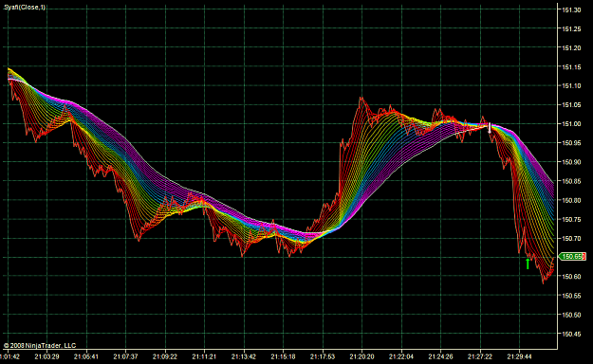Click the 21:15:18 time axis label
This screenshot has height=364, width=593.
[x=284, y=356]
